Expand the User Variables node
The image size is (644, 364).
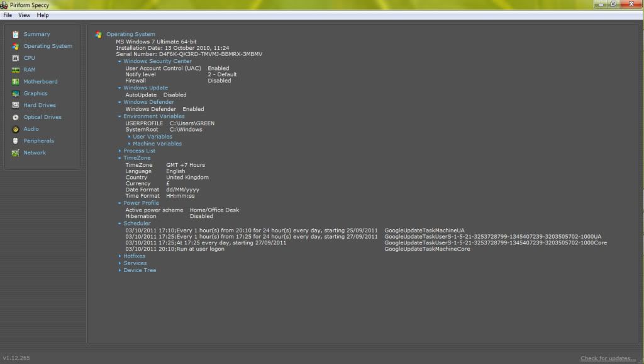point(129,137)
